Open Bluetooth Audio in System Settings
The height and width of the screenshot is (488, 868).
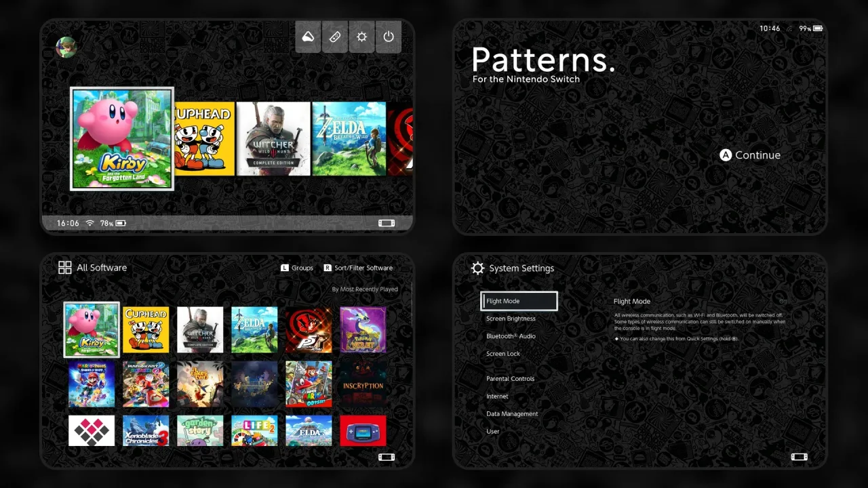coord(511,336)
